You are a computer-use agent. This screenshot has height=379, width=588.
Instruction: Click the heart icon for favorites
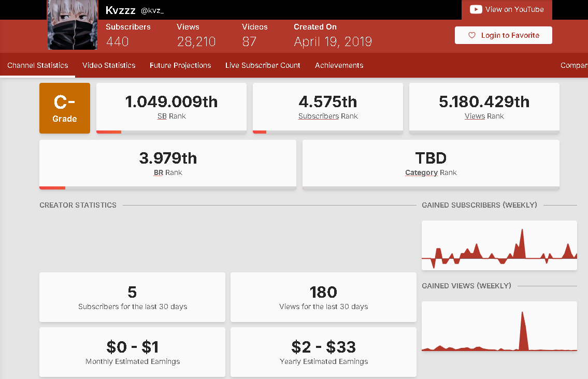click(471, 35)
